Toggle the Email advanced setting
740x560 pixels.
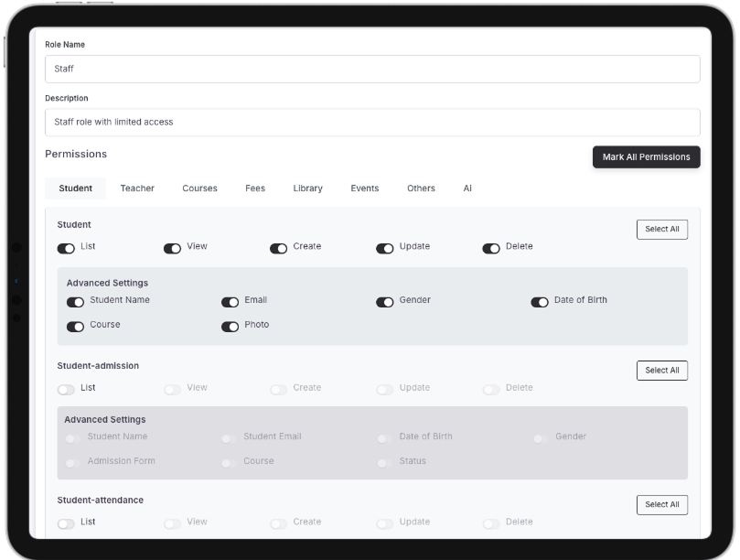pyautogui.click(x=231, y=300)
